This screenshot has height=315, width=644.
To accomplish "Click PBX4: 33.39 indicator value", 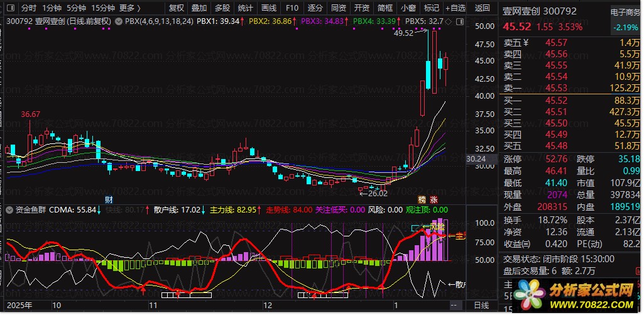I will tap(374, 21).
